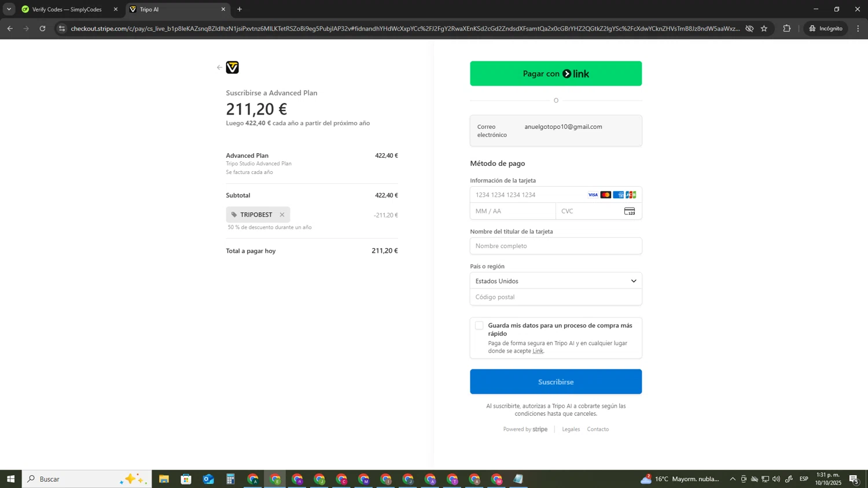The width and height of the screenshot is (868, 488).
Task: Open the Contacto link
Action: [598, 429]
